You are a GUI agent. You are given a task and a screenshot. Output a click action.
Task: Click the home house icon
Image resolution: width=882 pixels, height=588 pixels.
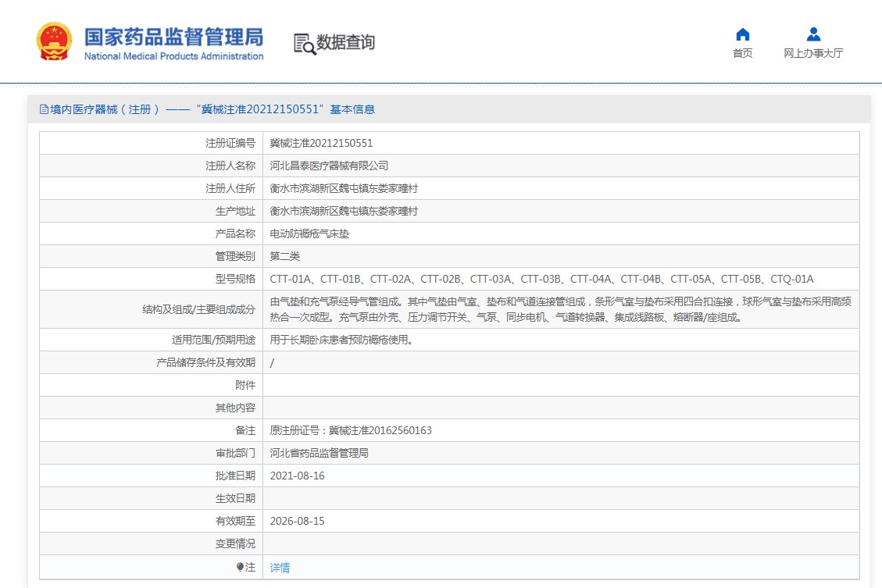tap(743, 34)
